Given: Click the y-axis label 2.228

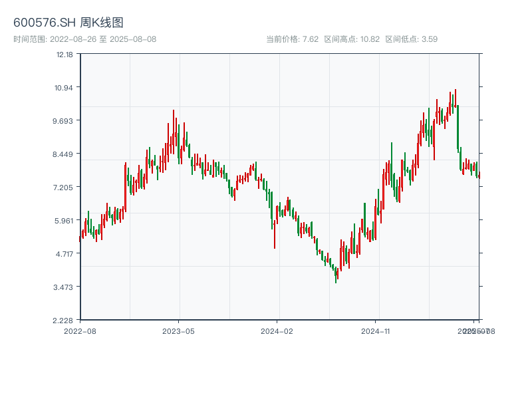Looking at the screenshot, I should 63,321.
